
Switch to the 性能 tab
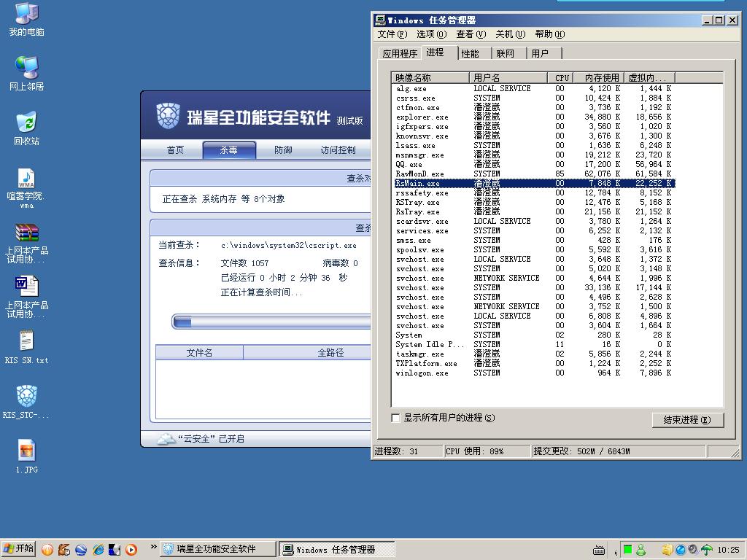coord(471,53)
